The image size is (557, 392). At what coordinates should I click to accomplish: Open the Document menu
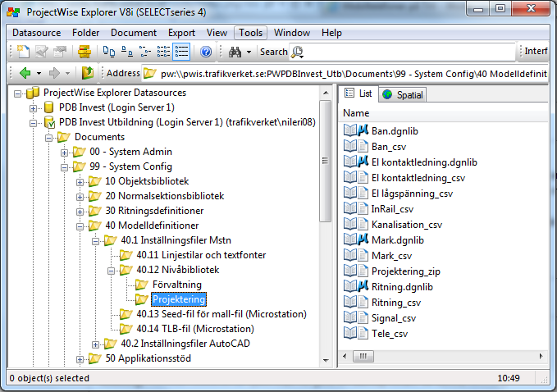pyautogui.click(x=134, y=33)
